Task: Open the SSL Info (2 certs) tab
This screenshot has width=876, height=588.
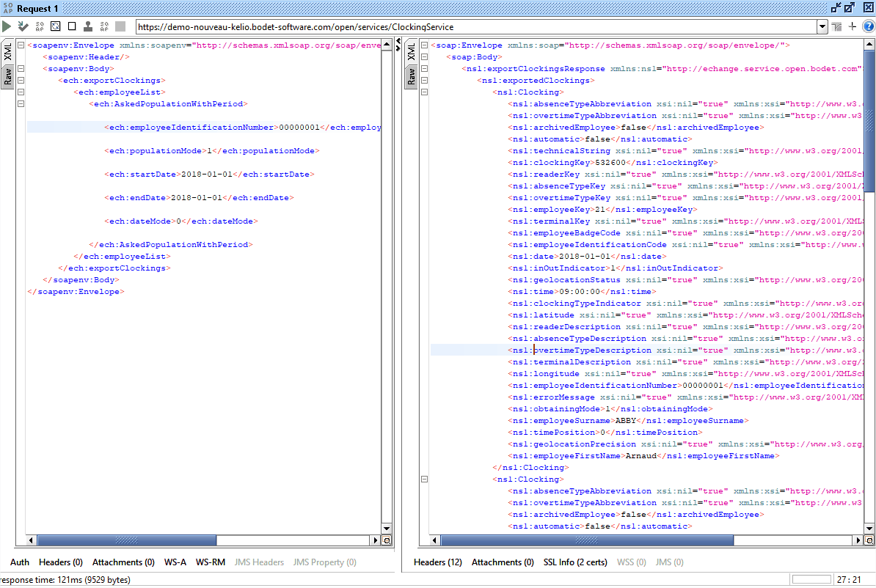Action: click(x=575, y=562)
